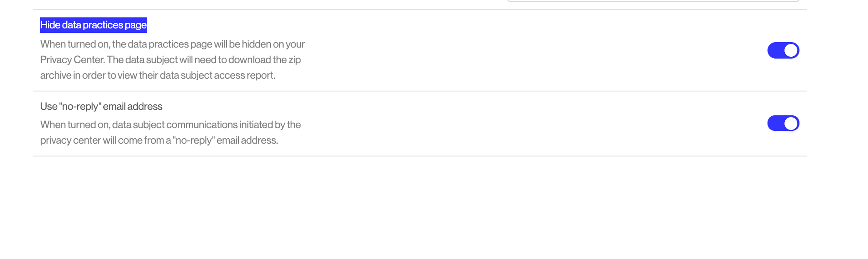Disable the Hide data practices page toggle
The image size is (868, 259).
pos(783,50)
